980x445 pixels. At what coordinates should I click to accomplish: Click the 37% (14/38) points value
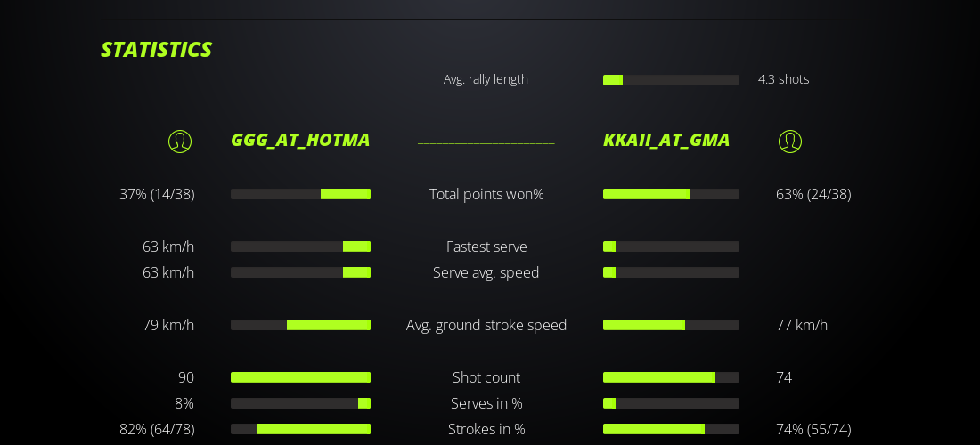click(157, 194)
